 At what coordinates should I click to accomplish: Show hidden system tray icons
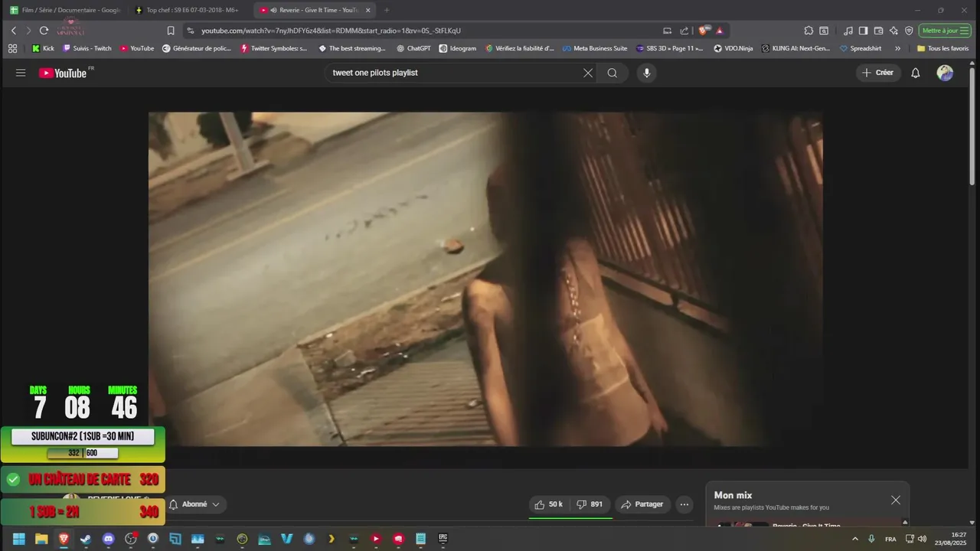855,539
